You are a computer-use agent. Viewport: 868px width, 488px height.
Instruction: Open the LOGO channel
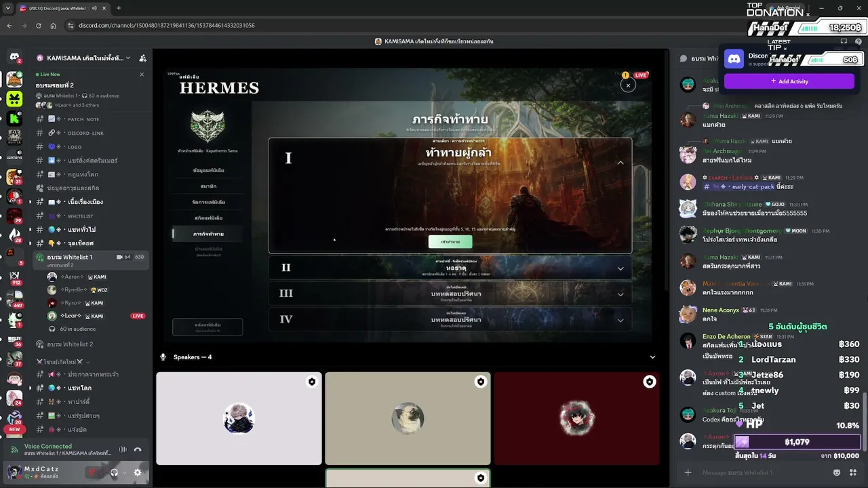[x=92, y=146]
